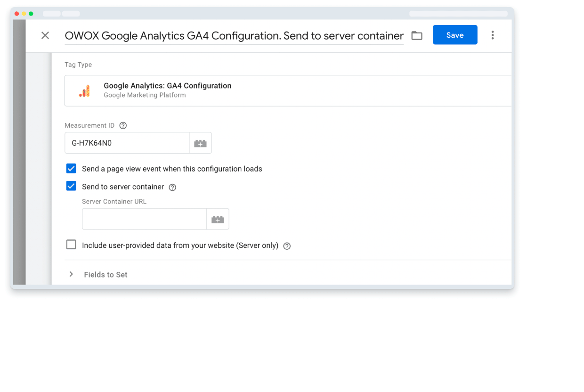Open the Measurement ID help icon

click(x=123, y=125)
